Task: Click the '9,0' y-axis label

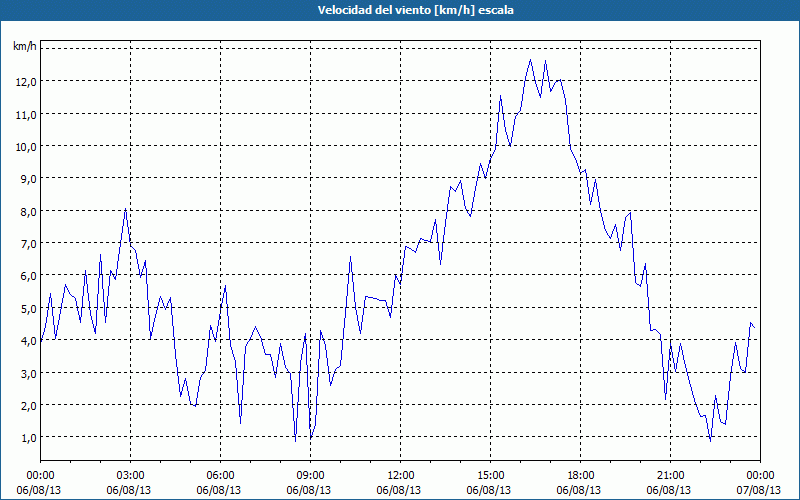Action: (x=28, y=179)
